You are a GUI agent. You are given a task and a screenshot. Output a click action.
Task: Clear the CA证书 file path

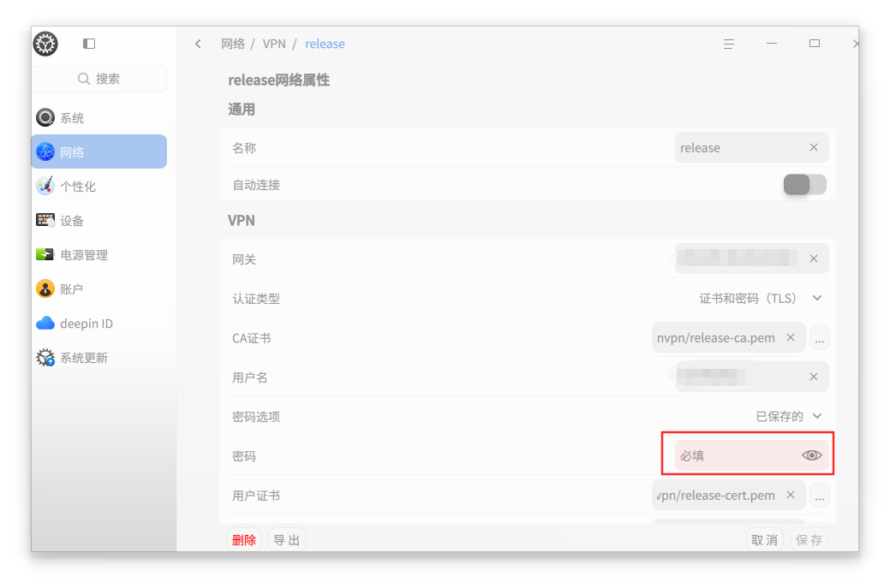coord(791,337)
